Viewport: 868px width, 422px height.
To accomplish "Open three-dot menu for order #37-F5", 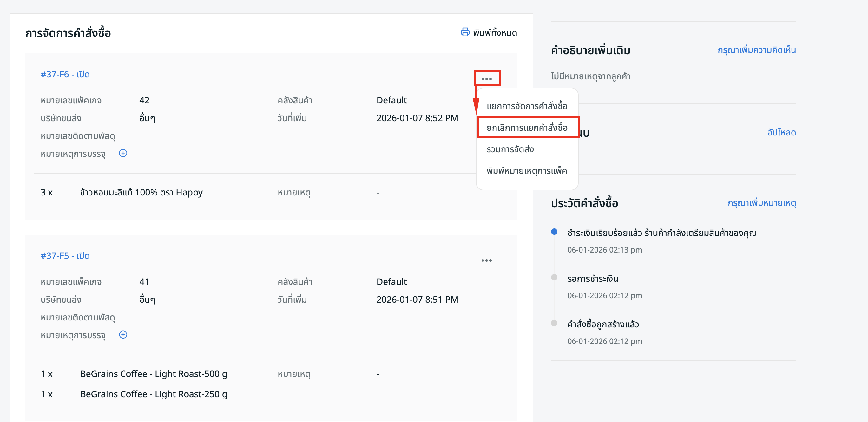I will (x=486, y=260).
